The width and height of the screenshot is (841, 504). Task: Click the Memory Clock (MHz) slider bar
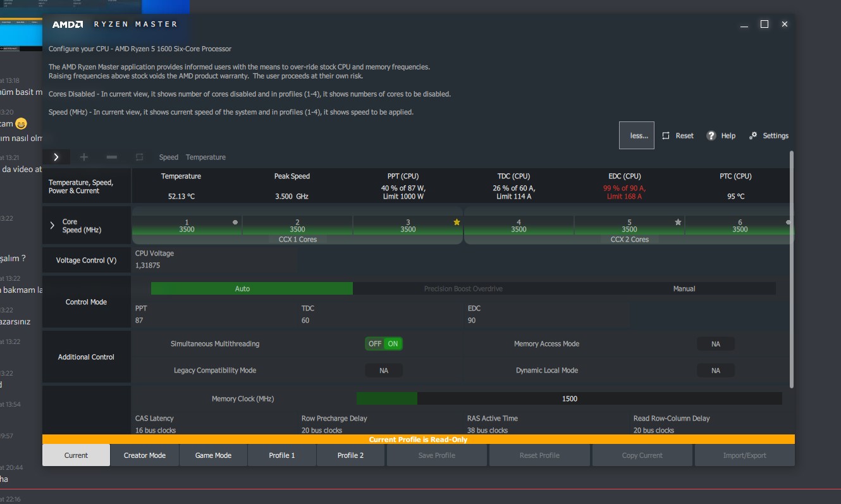click(x=569, y=398)
